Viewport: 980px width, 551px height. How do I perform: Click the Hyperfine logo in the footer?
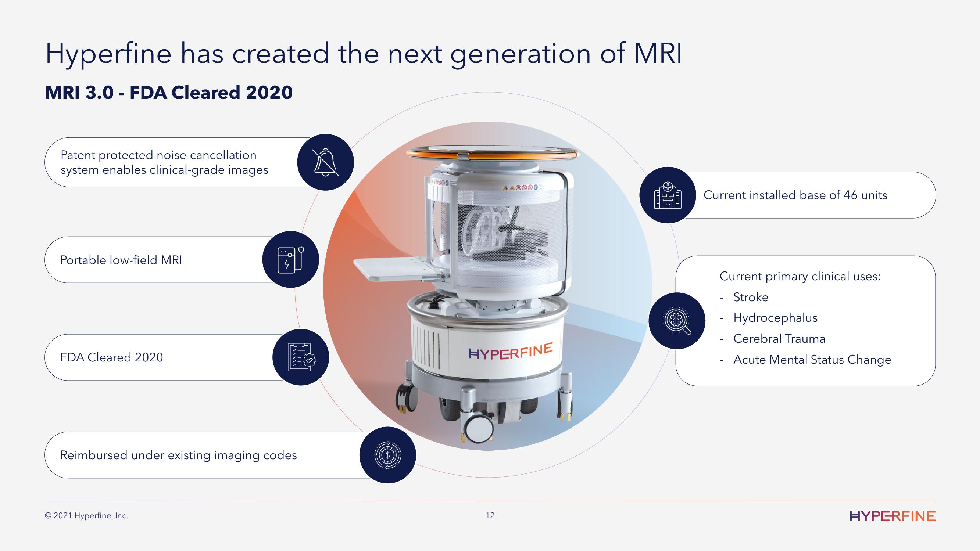[893, 516]
